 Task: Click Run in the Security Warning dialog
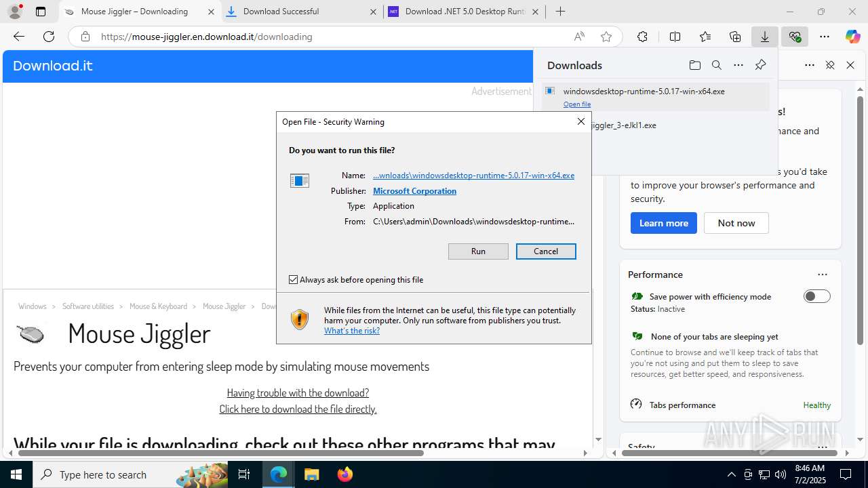coord(478,251)
